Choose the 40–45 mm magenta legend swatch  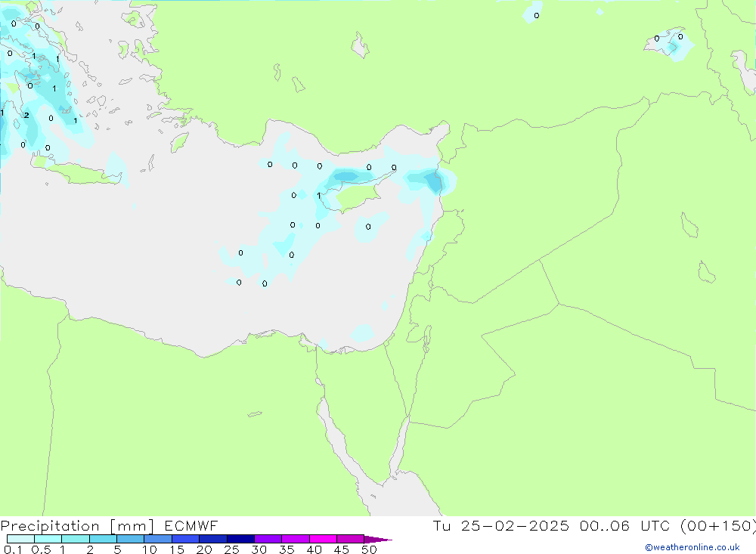click(x=323, y=539)
